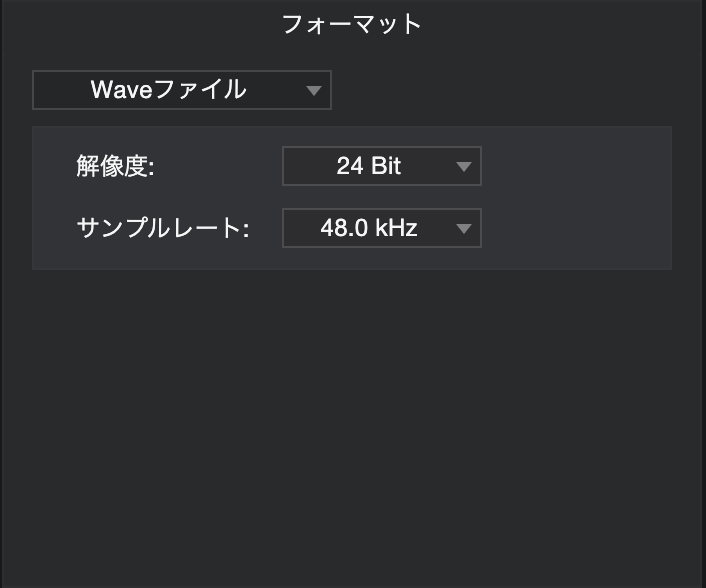The width and height of the screenshot is (706, 588).
Task: Click the blank space right of フォーマット title
Action: click(560, 24)
